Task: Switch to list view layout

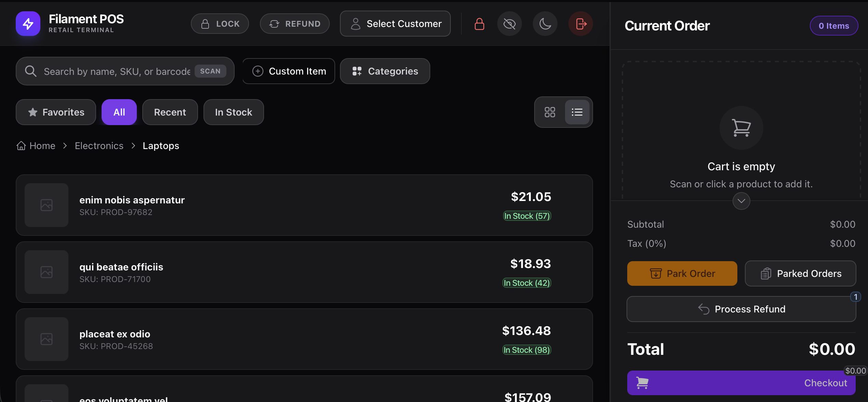Action: [577, 112]
